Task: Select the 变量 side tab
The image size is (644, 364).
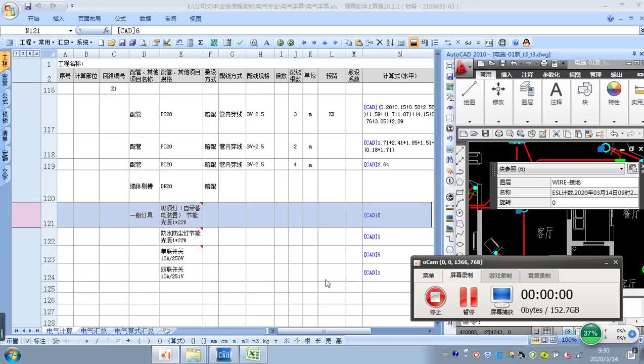Action: (5, 79)
